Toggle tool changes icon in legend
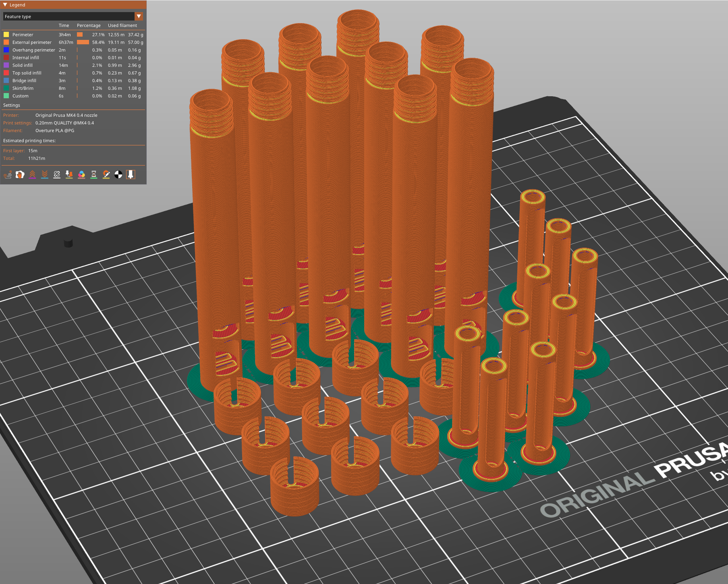The height and width of the screenshot is (584, 728). (x=69, y=174)
